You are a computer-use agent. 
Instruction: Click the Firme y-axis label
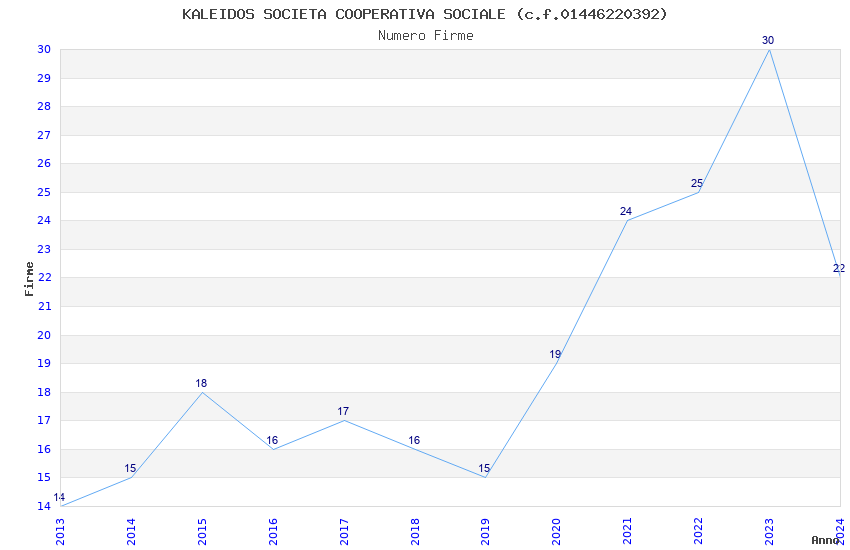point(29,279)
